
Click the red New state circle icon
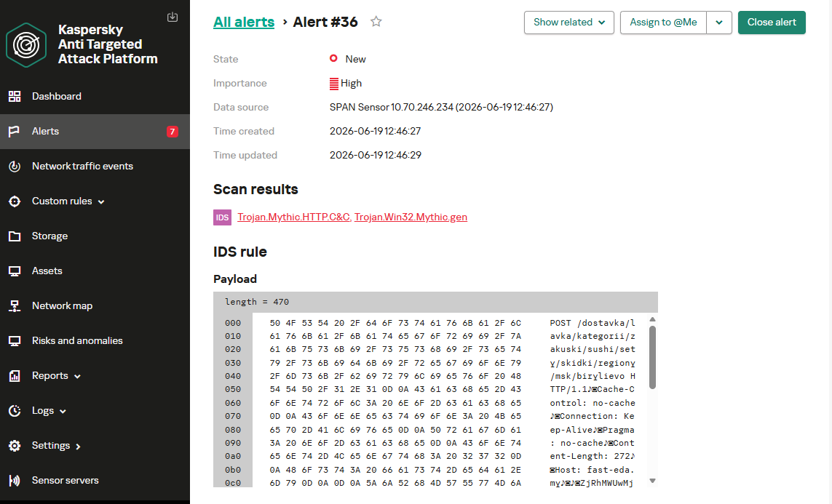tap(333, 58)
